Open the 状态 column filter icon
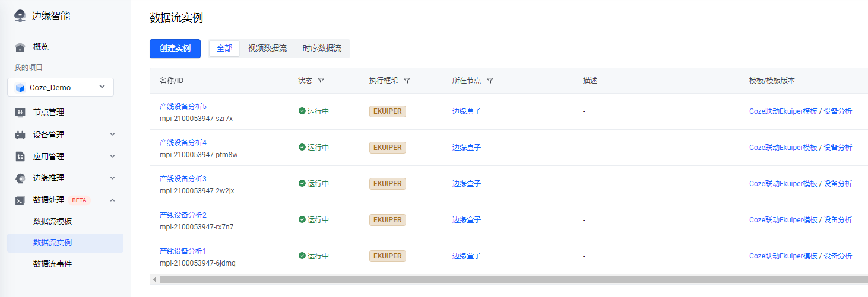The width and height of the screenshot is (868, 297). coord(321,81)
